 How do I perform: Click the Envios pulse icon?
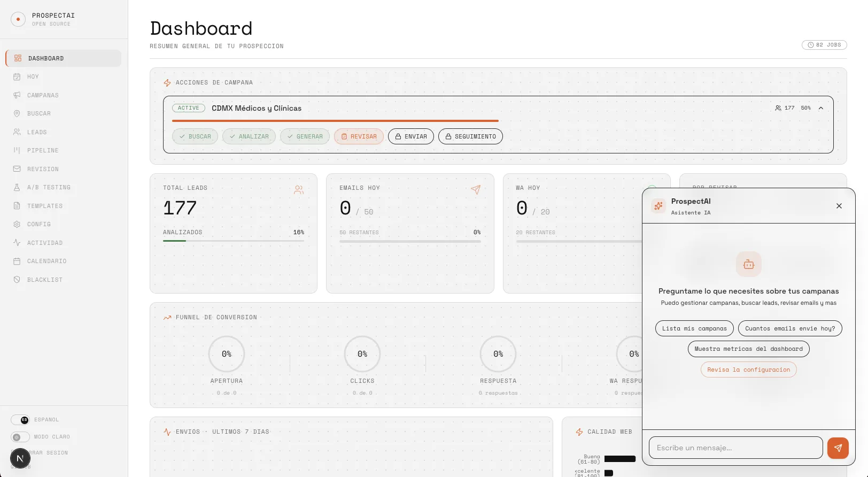(x=167, y=432)
